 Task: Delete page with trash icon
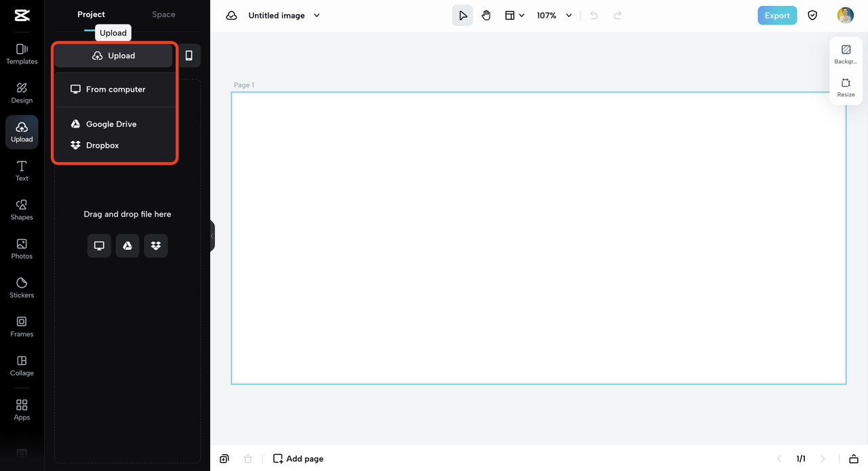pos(248,459)
